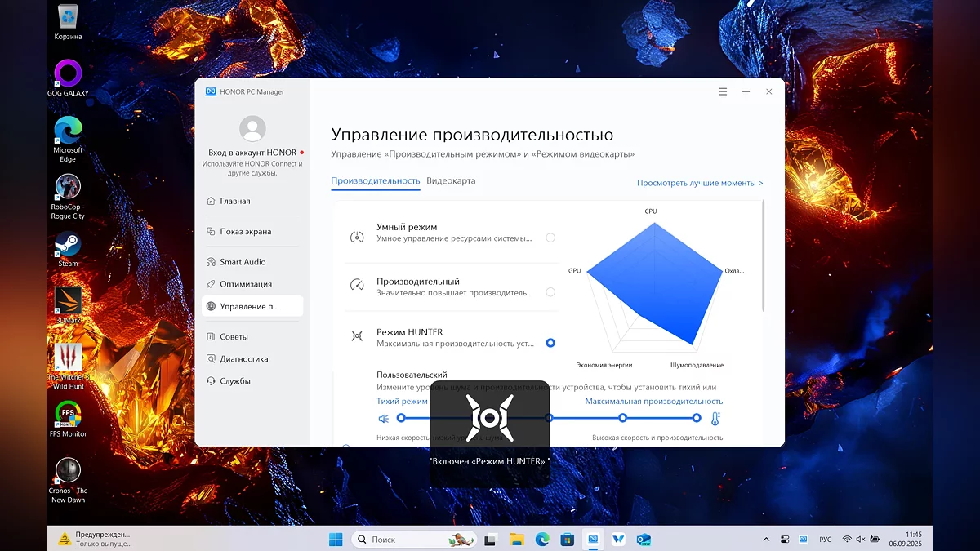Open the hamburger menu in title bar
Viewport: 980px width, 551px height.
(x=723, y=92)
